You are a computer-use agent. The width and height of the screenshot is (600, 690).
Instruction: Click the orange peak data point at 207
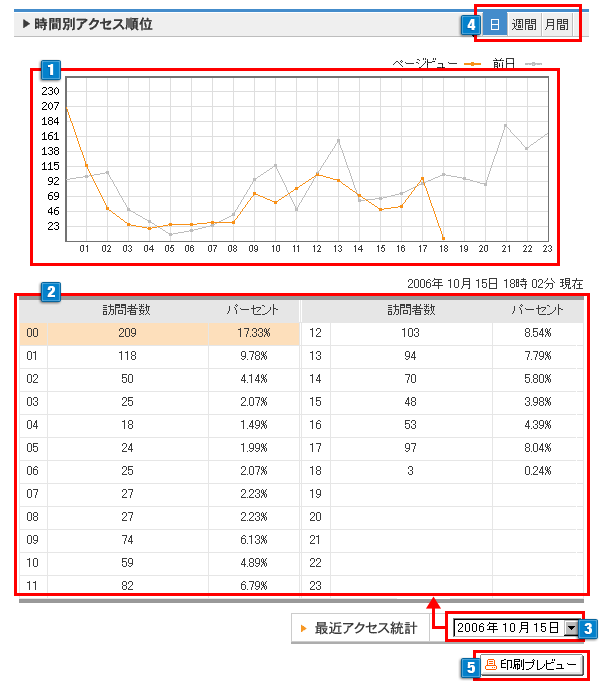click(66, 108)
